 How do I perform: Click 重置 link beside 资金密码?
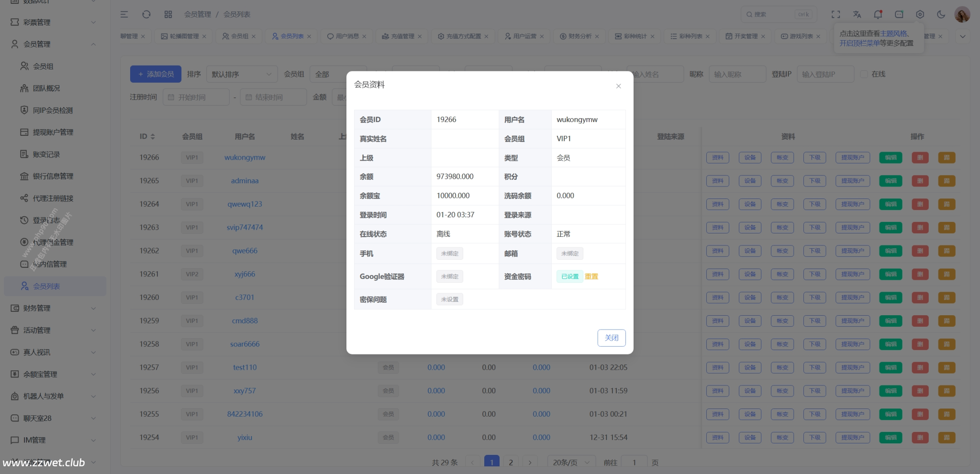click(x=591, y=276)
